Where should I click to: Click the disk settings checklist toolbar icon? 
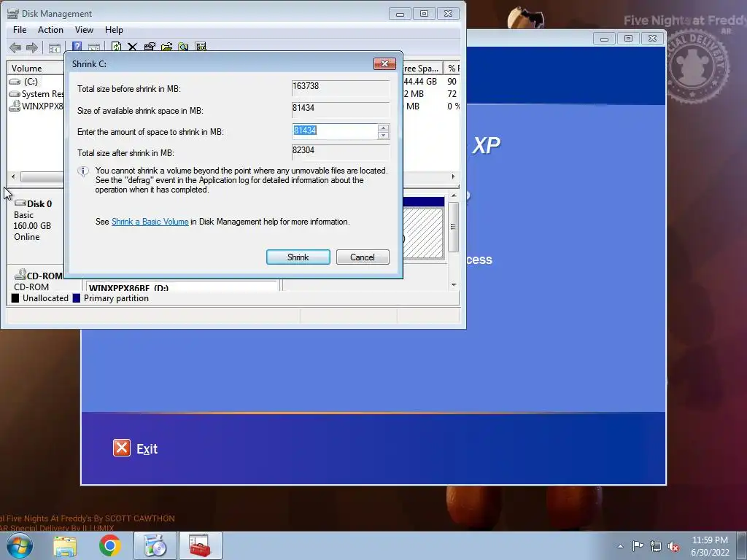(201, 47)
